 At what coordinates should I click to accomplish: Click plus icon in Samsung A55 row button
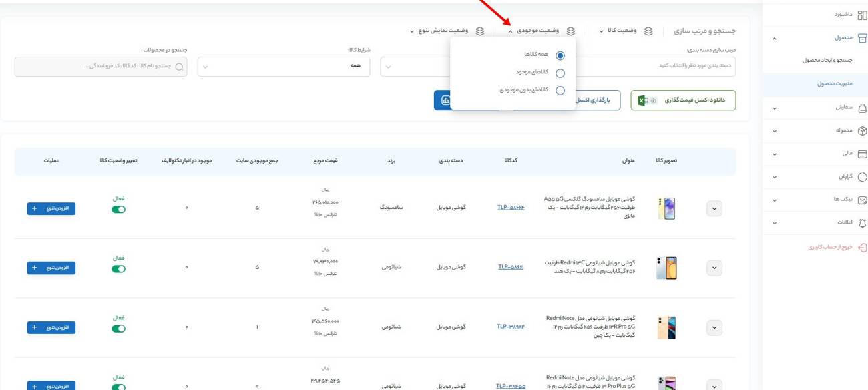[35, 208]
